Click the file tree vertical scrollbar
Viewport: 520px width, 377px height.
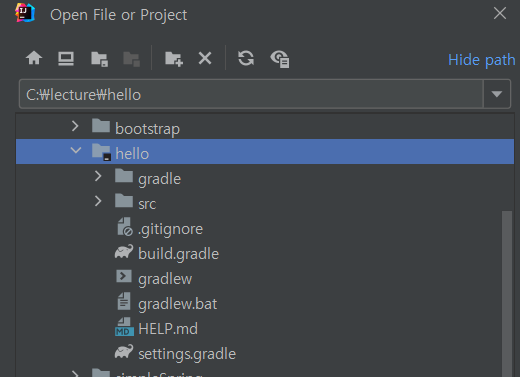507,293
